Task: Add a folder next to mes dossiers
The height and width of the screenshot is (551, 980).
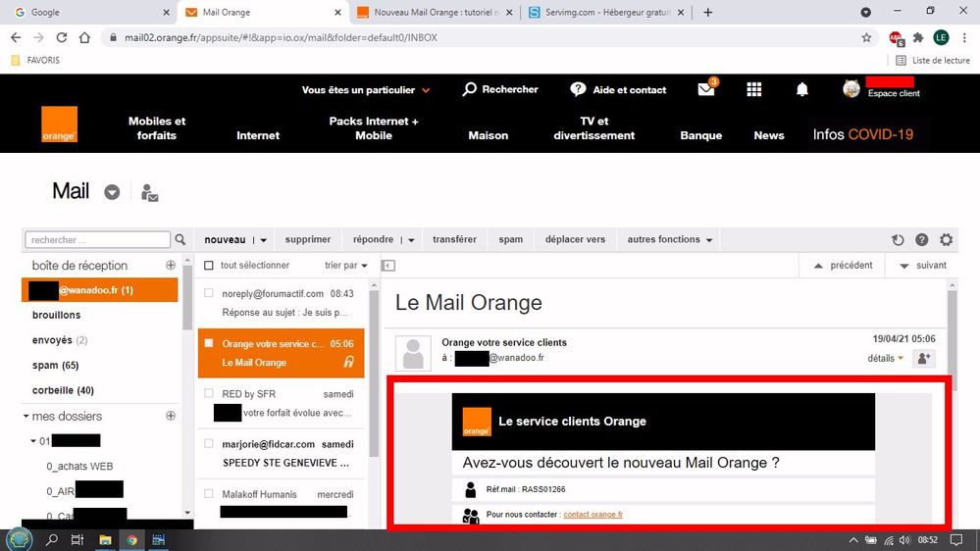Action: click(171, 416)
